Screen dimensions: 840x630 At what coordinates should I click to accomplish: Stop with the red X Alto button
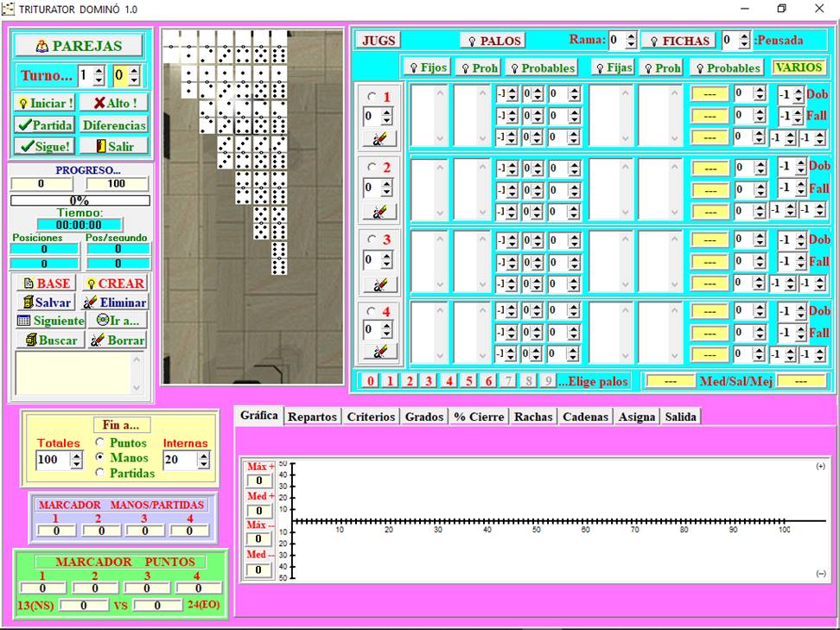(114, 103)
